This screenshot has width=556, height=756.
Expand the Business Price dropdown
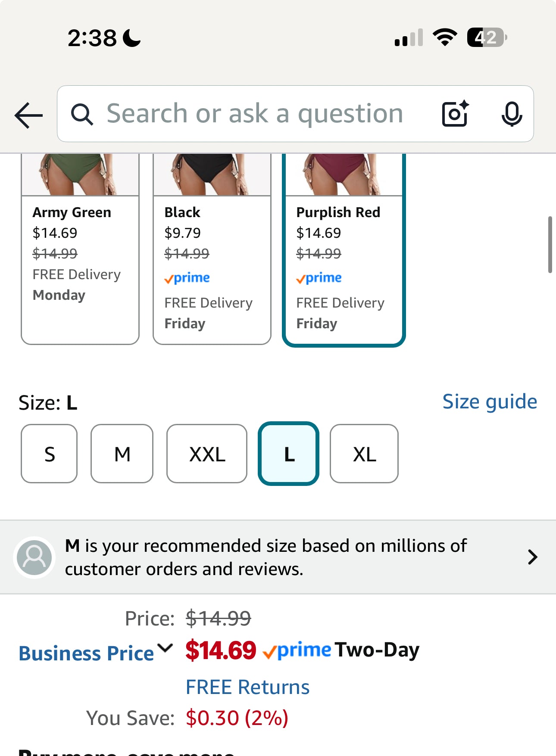point(165,648)
